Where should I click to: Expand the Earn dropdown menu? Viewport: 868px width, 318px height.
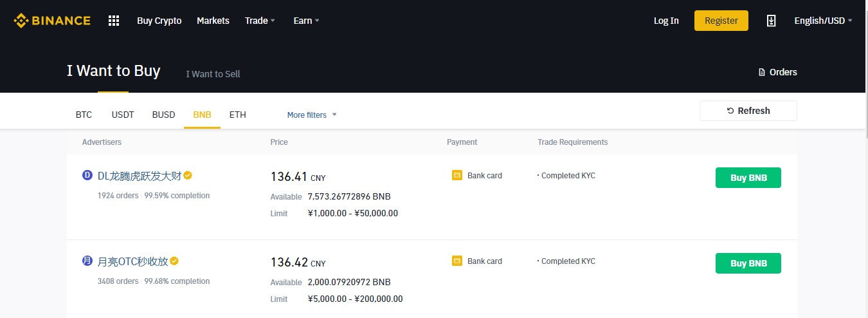click(x=306, y=21)
